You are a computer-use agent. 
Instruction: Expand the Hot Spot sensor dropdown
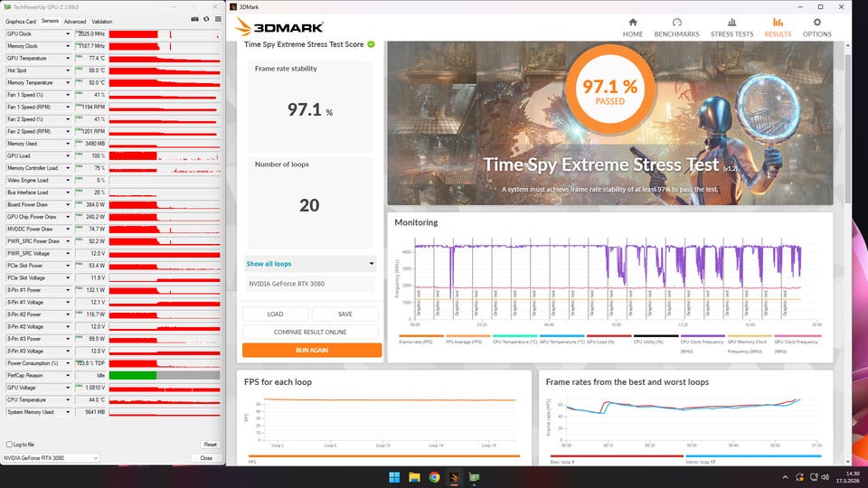pyautogui.click(x=68, y=70)
